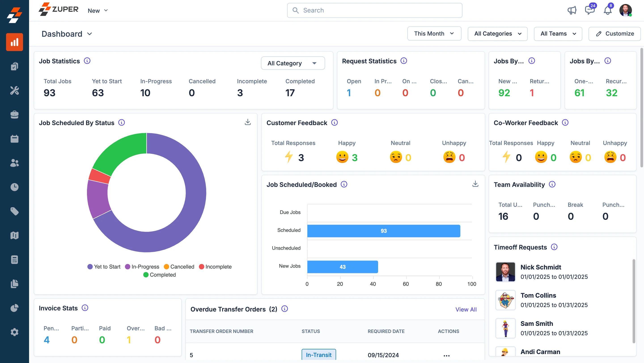This screenshot has width=644, height=363.
Task: Open the Map icon in the sidebar
Action: (x=14, y=235)
